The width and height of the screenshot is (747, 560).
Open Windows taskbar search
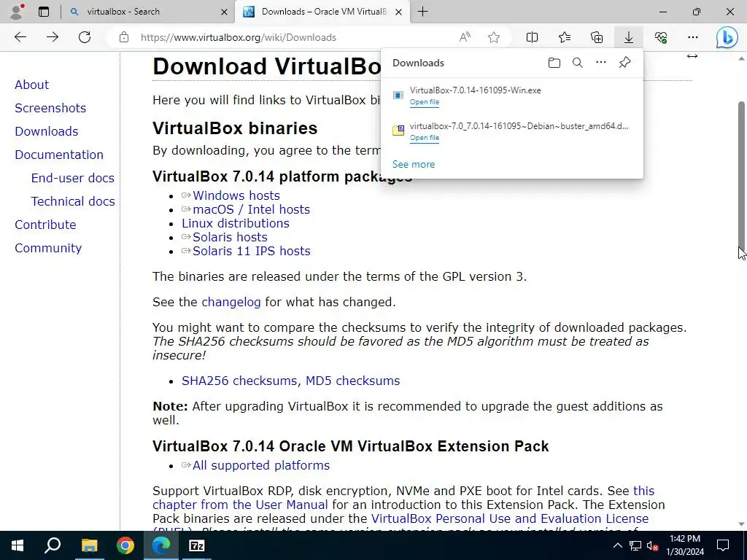[x=53, y=545]
